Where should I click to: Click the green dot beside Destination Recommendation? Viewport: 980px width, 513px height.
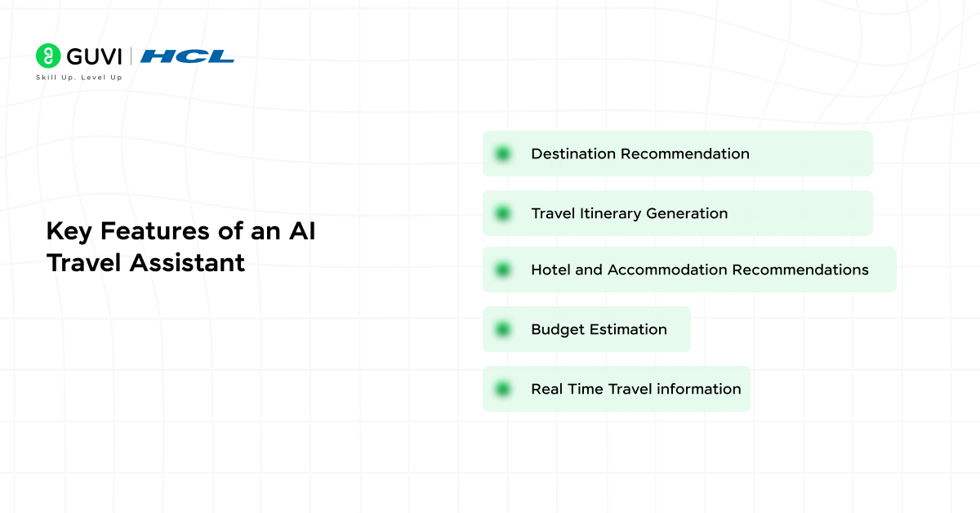[503, 154]
